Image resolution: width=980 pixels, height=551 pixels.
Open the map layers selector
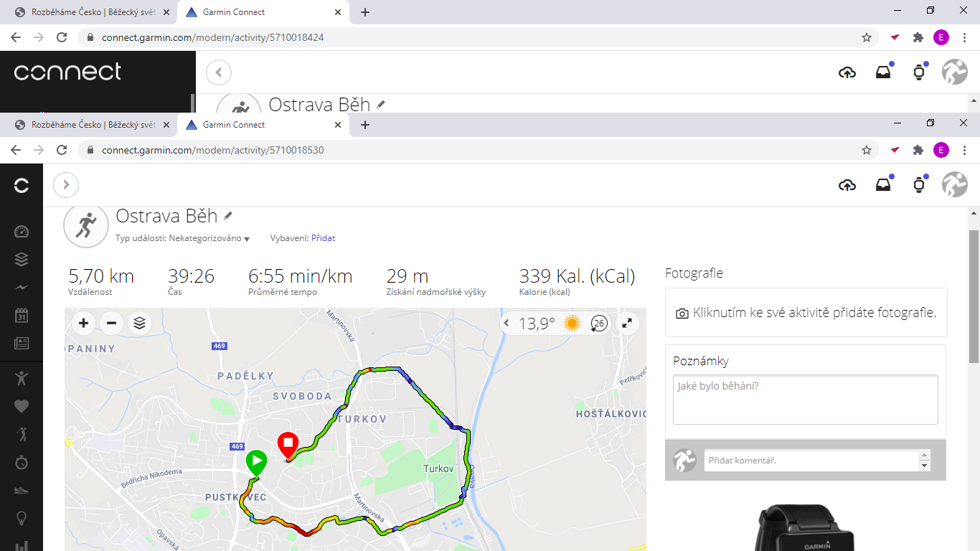139,324
